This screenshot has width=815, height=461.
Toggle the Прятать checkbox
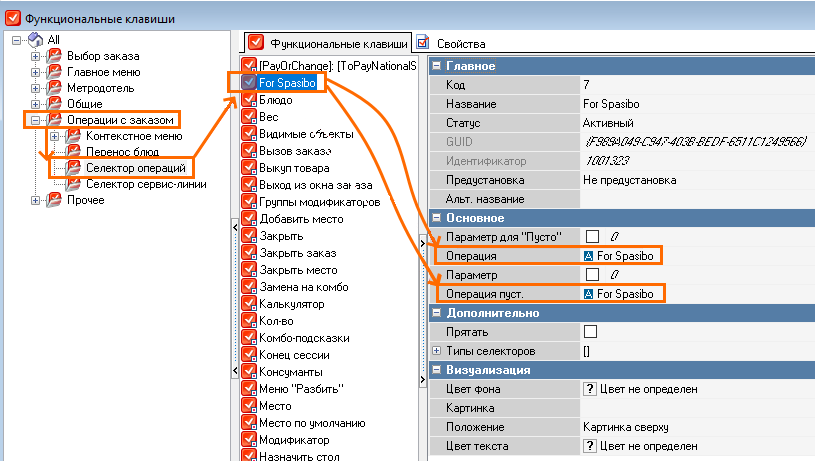pyautogui.click(x=592, y=331)
